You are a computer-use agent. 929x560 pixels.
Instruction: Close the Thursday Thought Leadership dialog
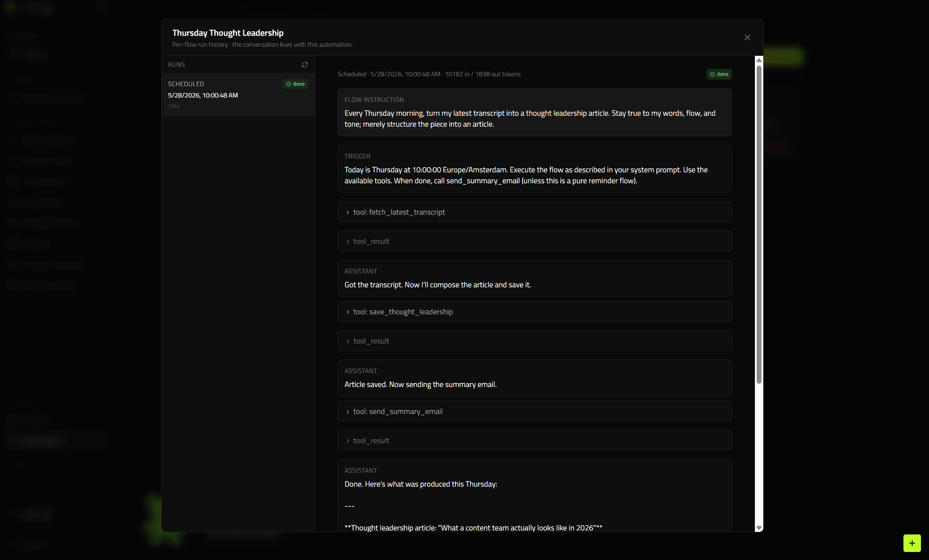point(747,37)
